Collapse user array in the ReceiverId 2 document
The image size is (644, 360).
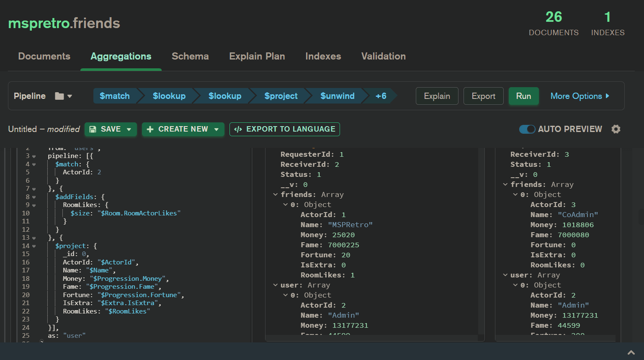click(276, 285)
